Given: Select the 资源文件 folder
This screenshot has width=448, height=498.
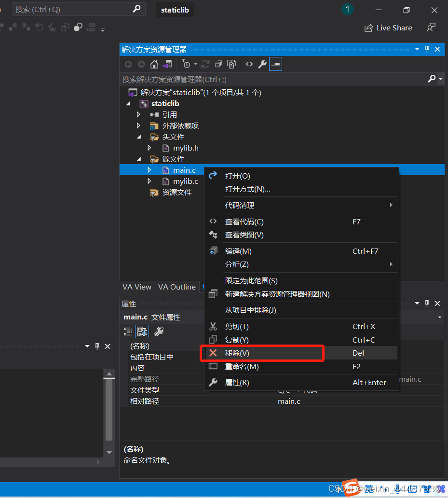Looking at the screenshot, I should [x=176, y=193].
